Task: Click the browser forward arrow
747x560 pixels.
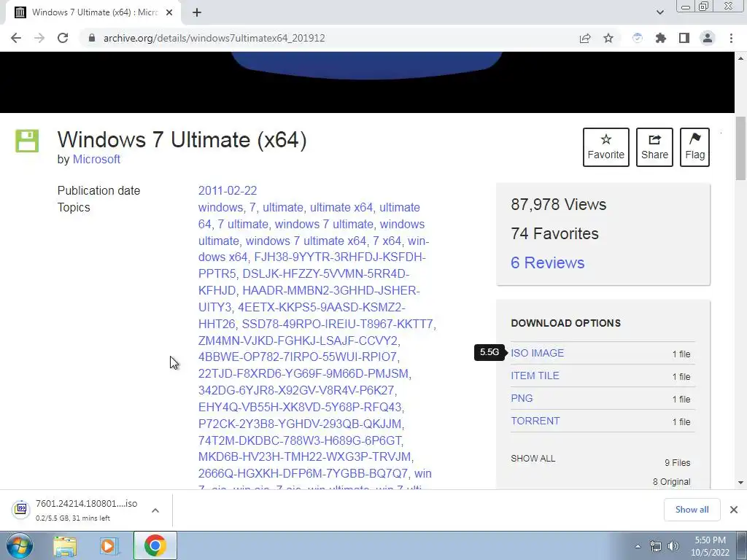Action: (x=39, y=38)
